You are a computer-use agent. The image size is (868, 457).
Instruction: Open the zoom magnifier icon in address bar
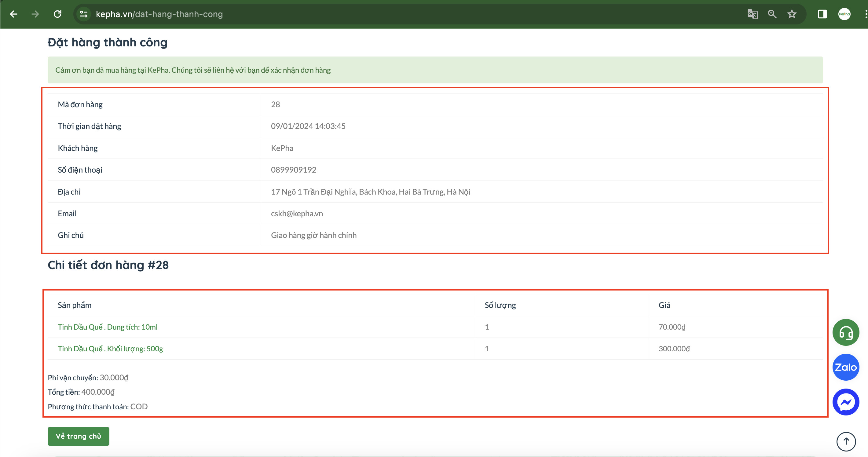(x=772, y=14)
